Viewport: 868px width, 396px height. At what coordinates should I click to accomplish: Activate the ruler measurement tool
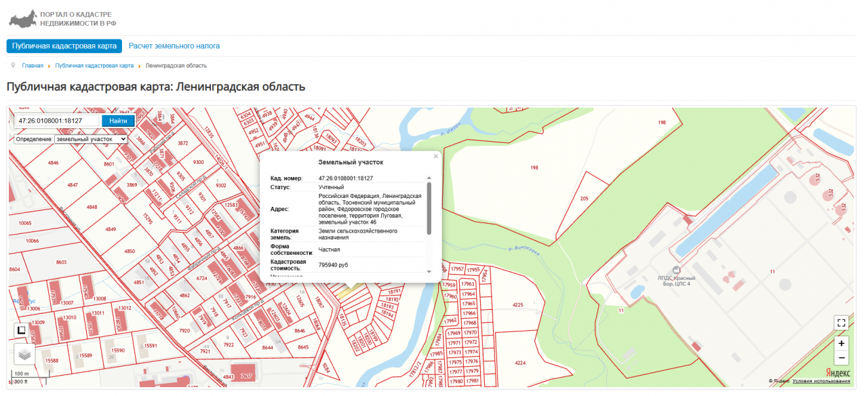click(22, 330)
